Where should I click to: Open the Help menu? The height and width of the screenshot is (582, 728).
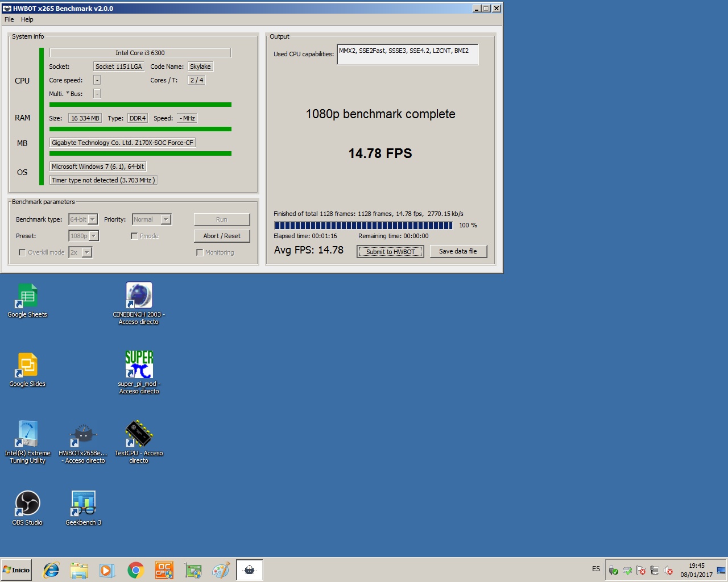(x=27, y=19)
